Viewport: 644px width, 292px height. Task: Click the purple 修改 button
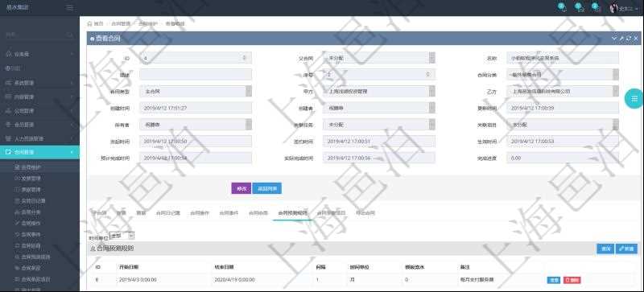[x=241, y=188]
